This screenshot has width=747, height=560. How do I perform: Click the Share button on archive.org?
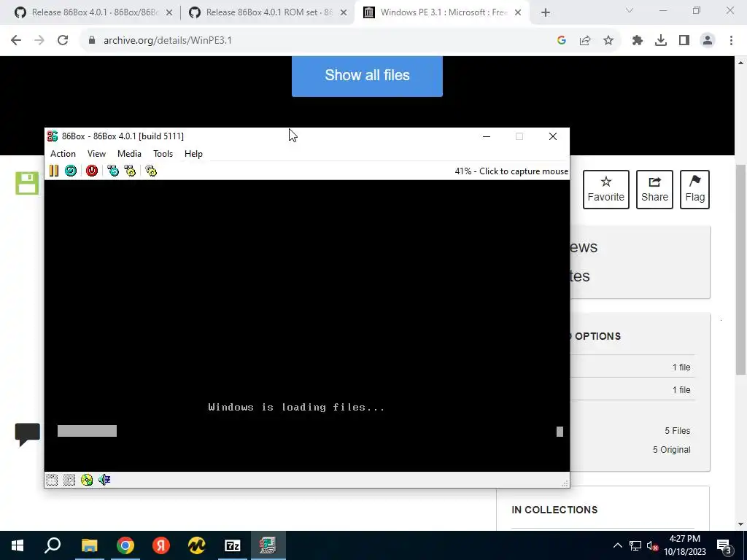tap(654, 190)
